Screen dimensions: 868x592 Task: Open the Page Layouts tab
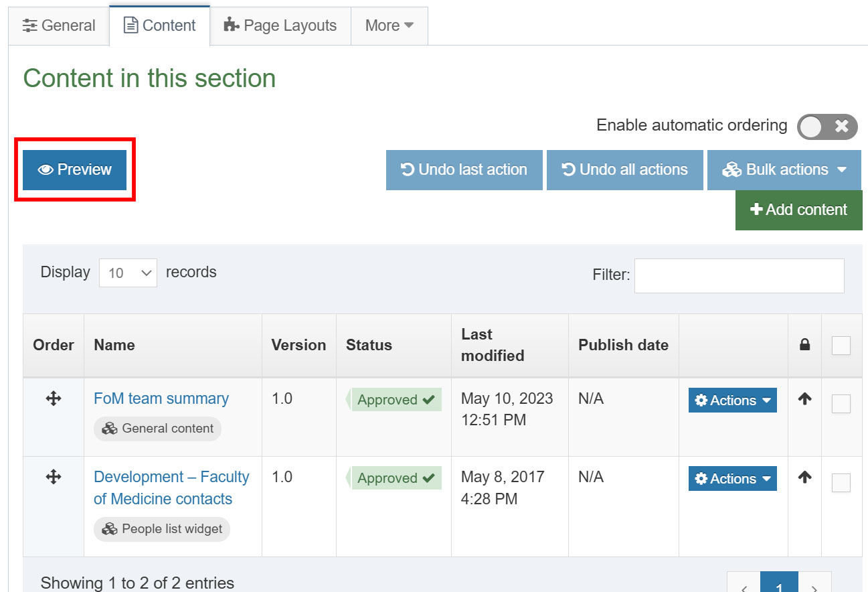280,26
